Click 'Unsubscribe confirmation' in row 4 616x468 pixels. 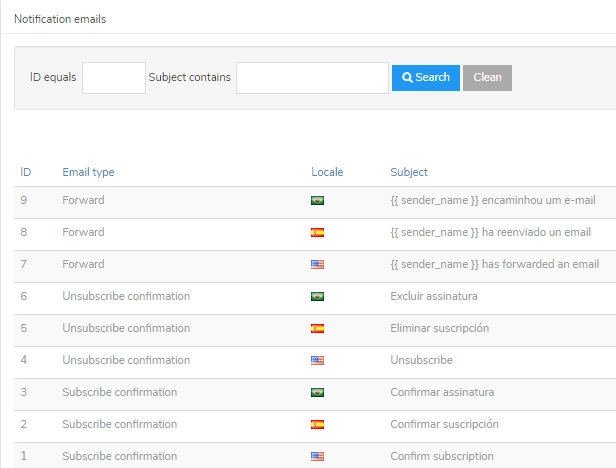[126, 360]
